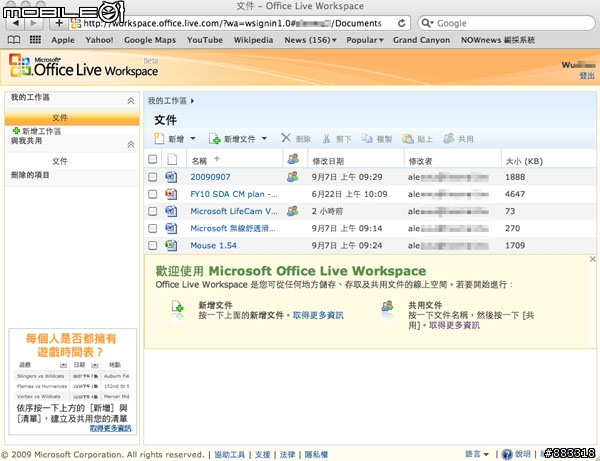Open the Apple bookmark

63,40
